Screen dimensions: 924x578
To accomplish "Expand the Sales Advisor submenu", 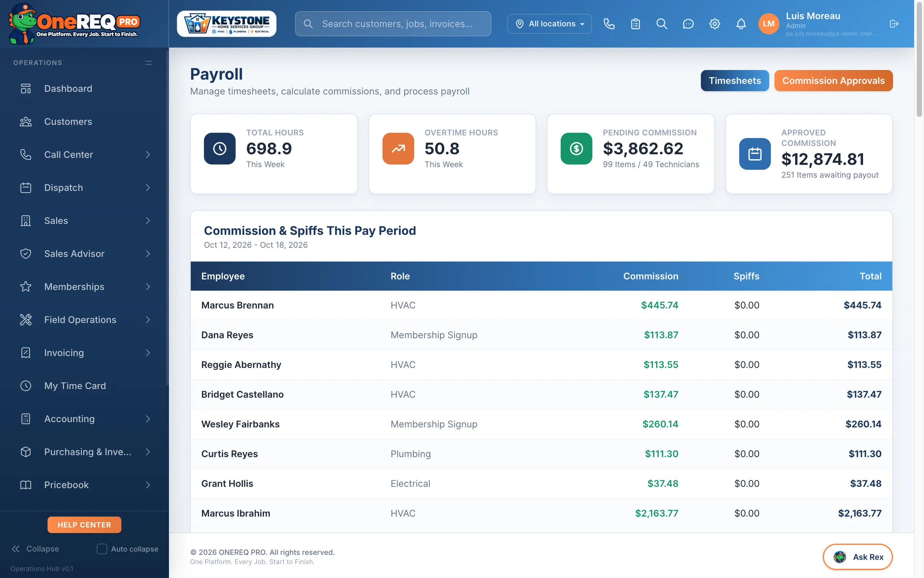I will coord(148,254).
